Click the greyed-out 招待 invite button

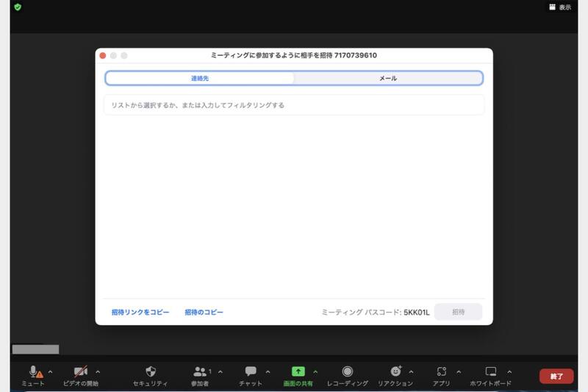click(458, 312)
